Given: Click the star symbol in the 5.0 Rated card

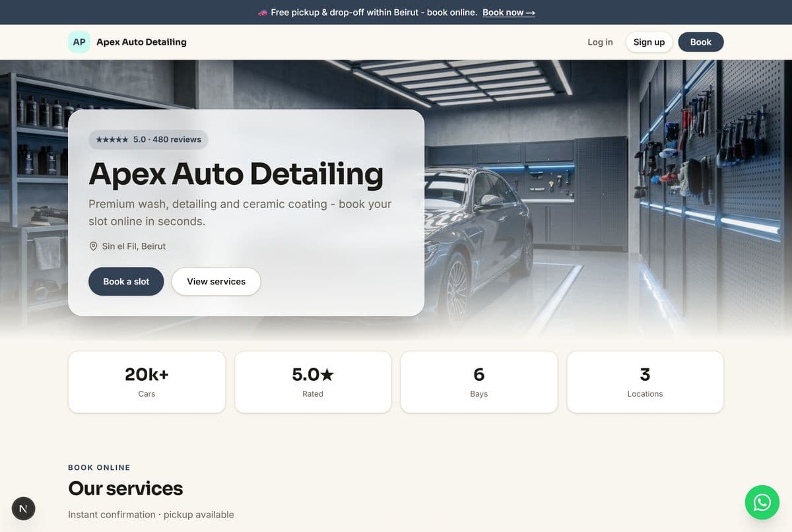Looking at the screenshot, I should [327, 375].
